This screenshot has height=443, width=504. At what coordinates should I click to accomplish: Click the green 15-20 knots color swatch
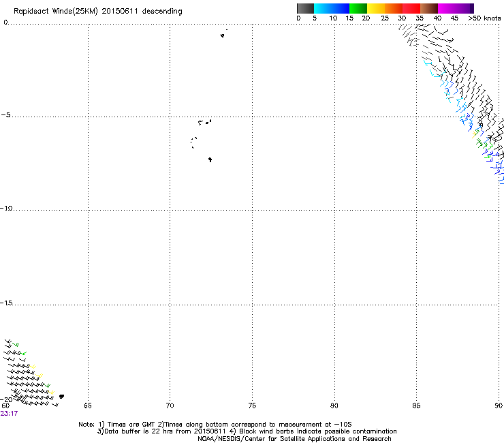358,8
